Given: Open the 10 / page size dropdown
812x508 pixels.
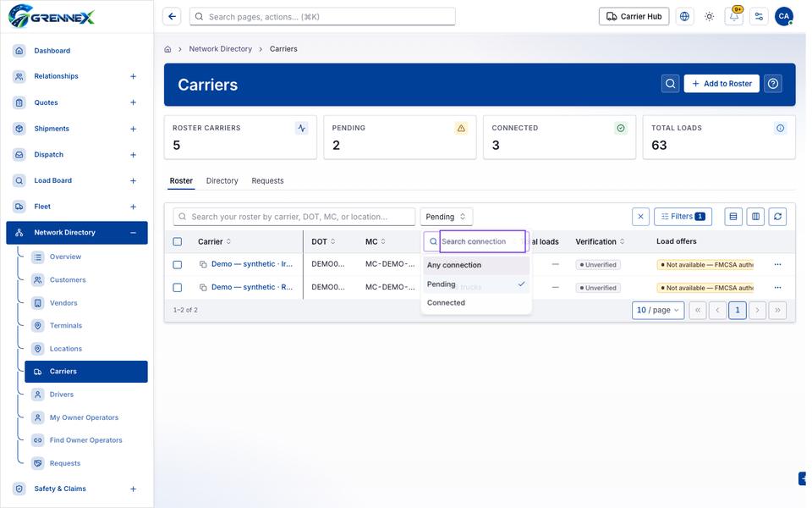Looking at the screenshot, I should [x=658, y=310].
